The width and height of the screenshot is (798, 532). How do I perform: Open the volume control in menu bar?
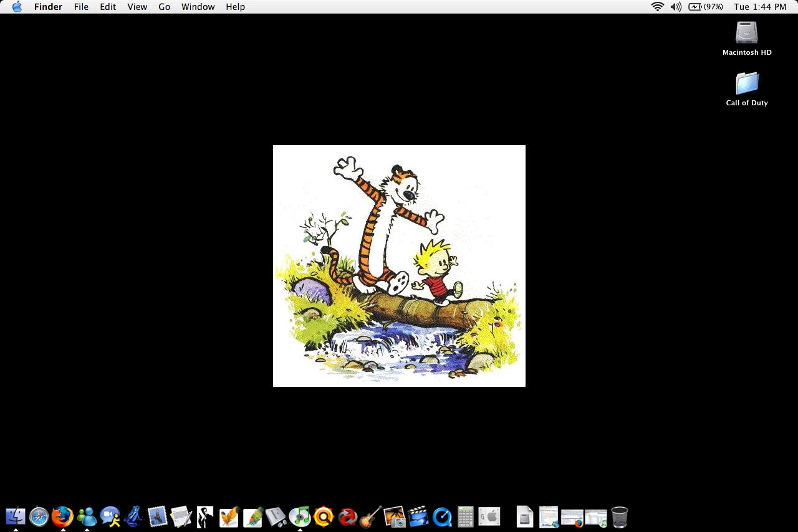(676, 7)
